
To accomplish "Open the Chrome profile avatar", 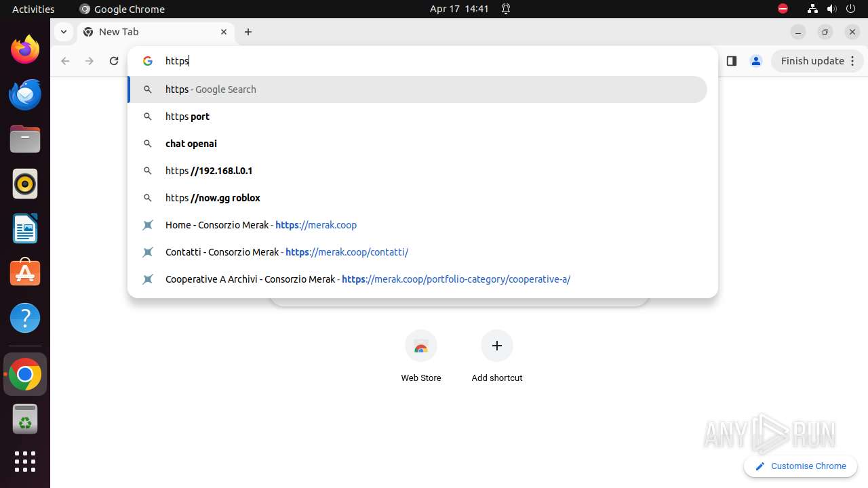I will click(x=755, y=61).
